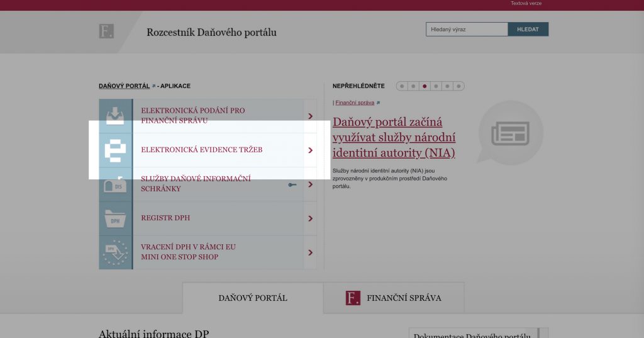
Task: Click the red F. icon on Finanční správa tab
Action: click(x=353, y=298)
